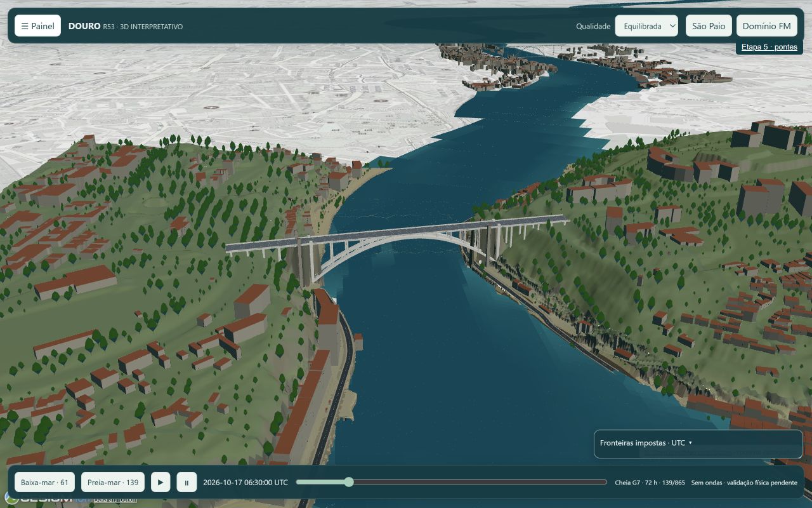Click the DOURO title in the header
The width and height of the screenshot is (812, 508).
coord(84,26)
